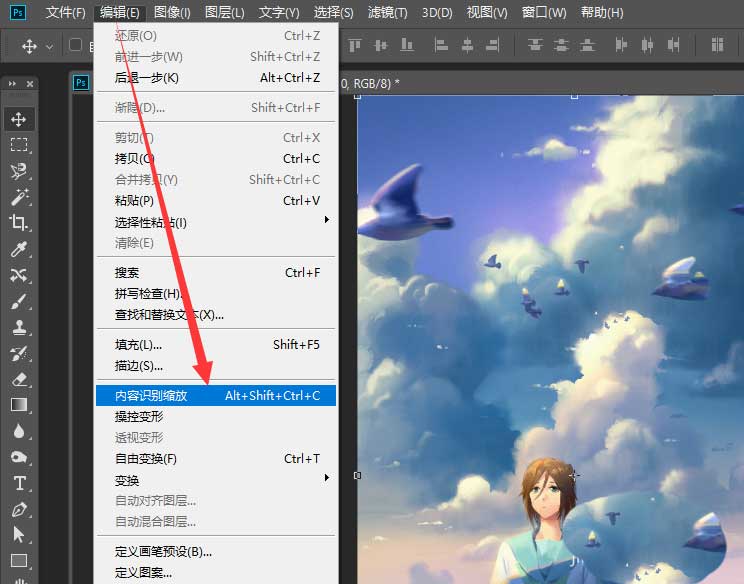Select the Healing Brush tool
The height and width of the screenshot is (584, 744).
(19, 275)
